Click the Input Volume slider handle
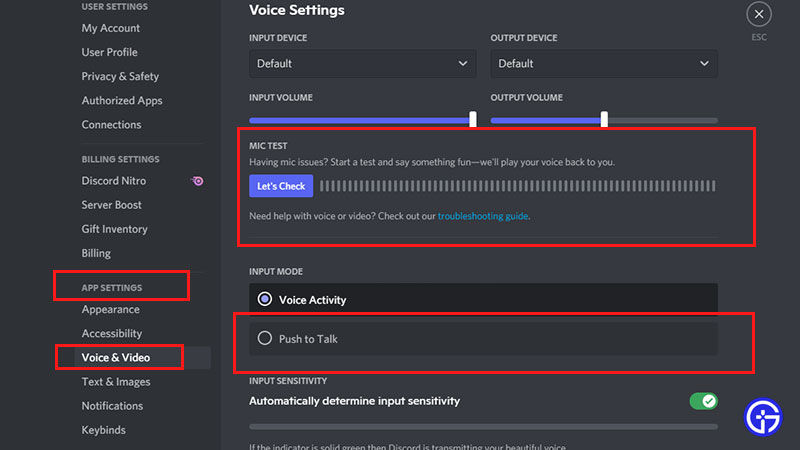800x450 pixels. tap(472, 119)
